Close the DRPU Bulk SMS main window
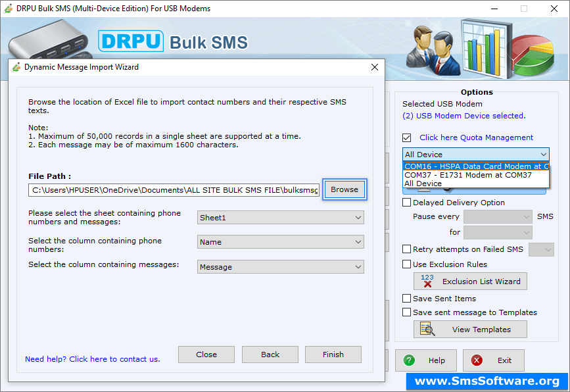This screenshot has height=392, width=570. 554,9
